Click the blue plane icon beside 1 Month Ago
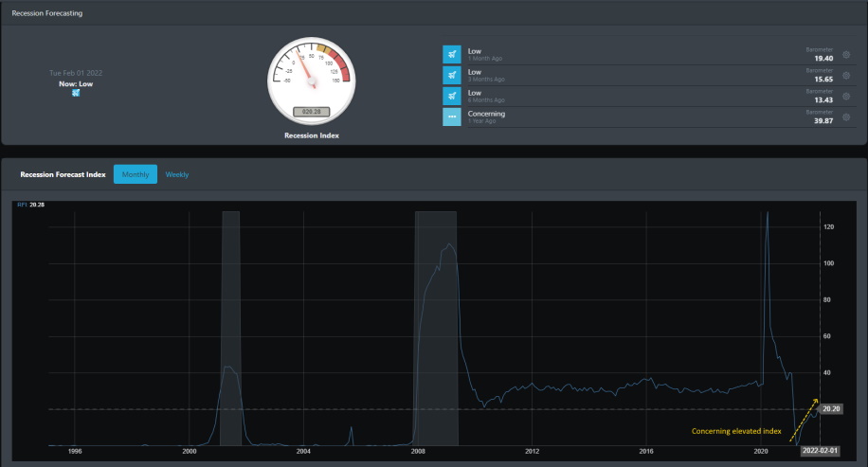 pyautogui.click(x=452, y=54)
